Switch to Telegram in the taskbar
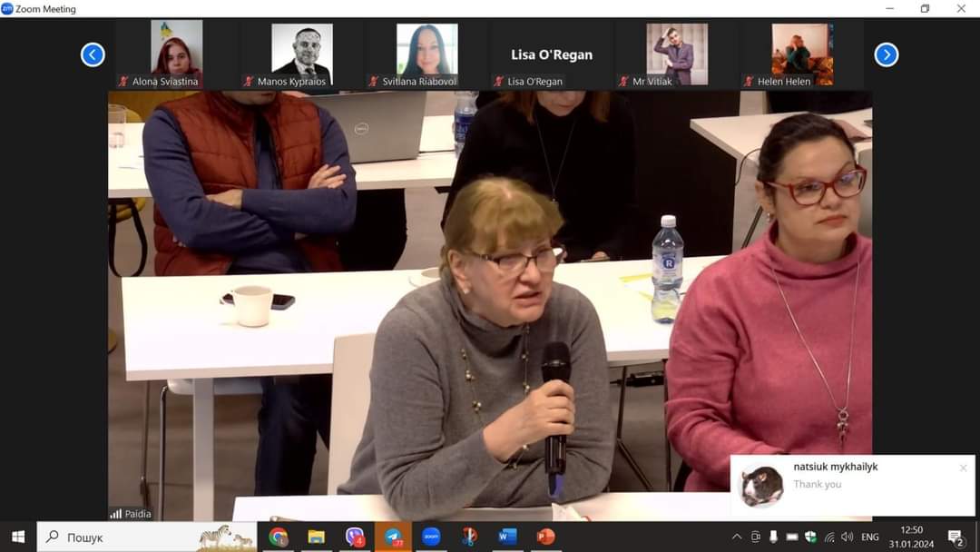This screenshot has height=552, width=980. tap(393, 537)
